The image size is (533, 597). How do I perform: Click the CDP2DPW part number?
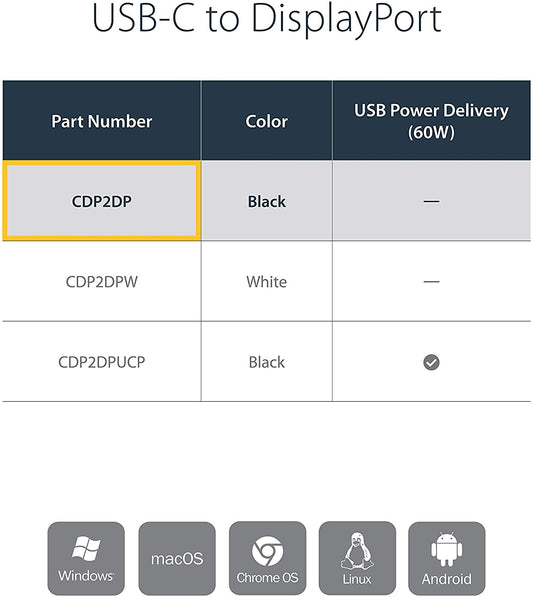(102, 282)
